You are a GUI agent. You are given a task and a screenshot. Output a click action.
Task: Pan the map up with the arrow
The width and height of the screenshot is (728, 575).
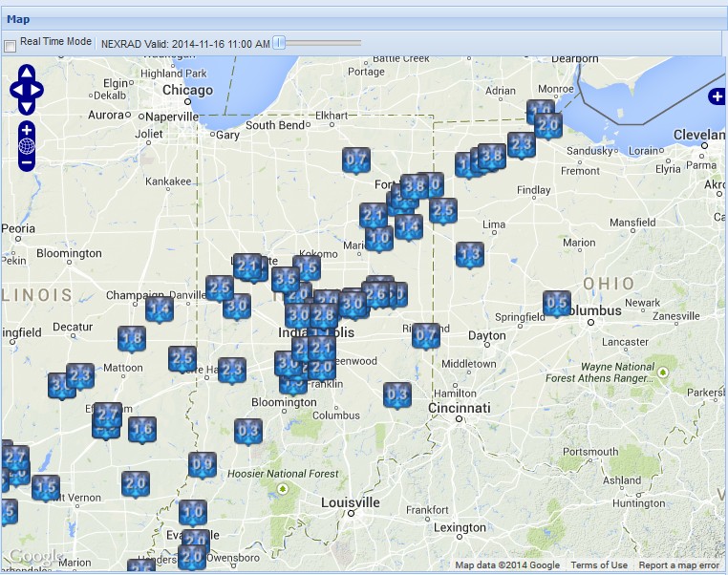click(27, 73)
